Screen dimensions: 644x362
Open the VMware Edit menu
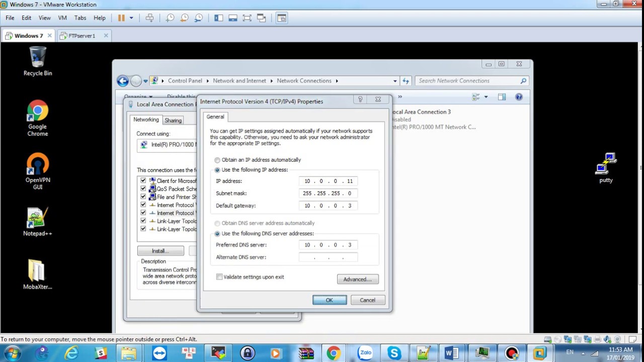click(x=26, y=18)
